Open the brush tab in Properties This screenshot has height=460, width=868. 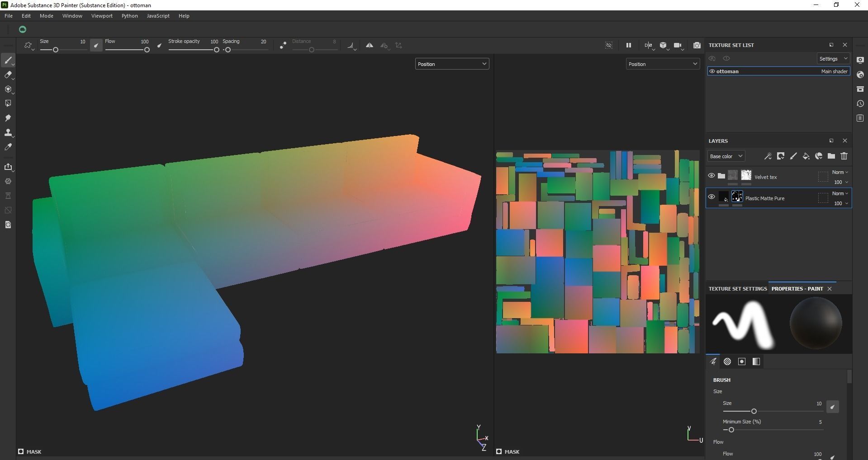[x=713, y=361]
